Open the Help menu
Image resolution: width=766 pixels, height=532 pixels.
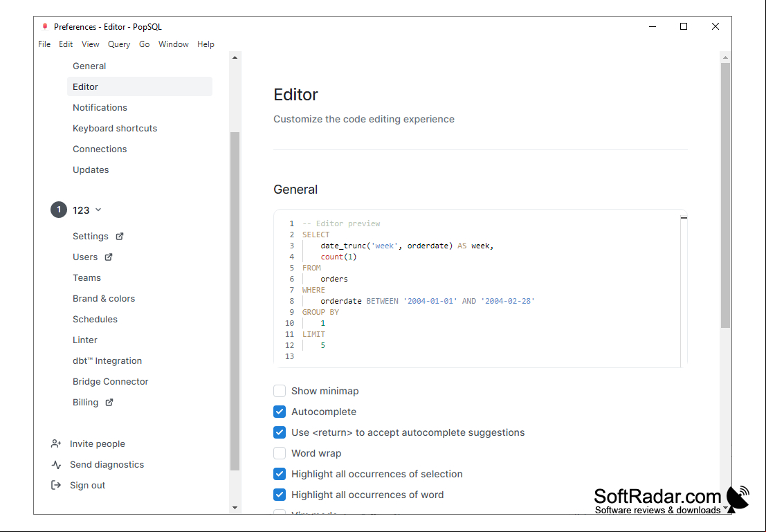pos(206,44)
